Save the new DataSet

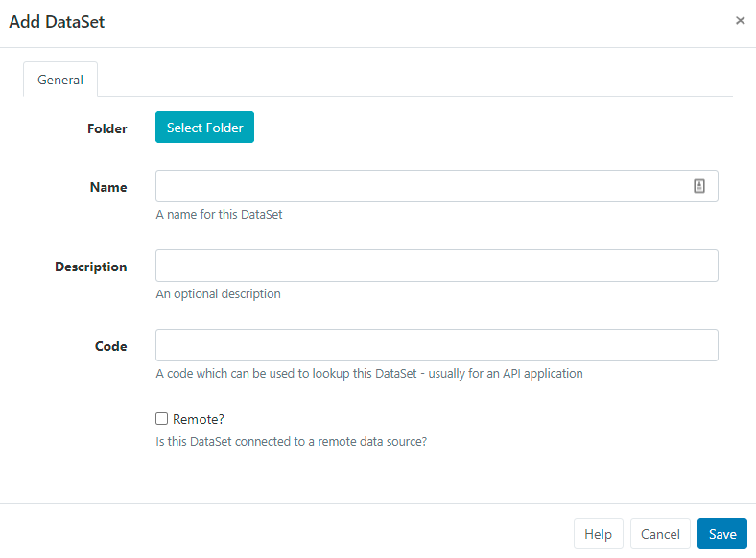click(721, 534)
